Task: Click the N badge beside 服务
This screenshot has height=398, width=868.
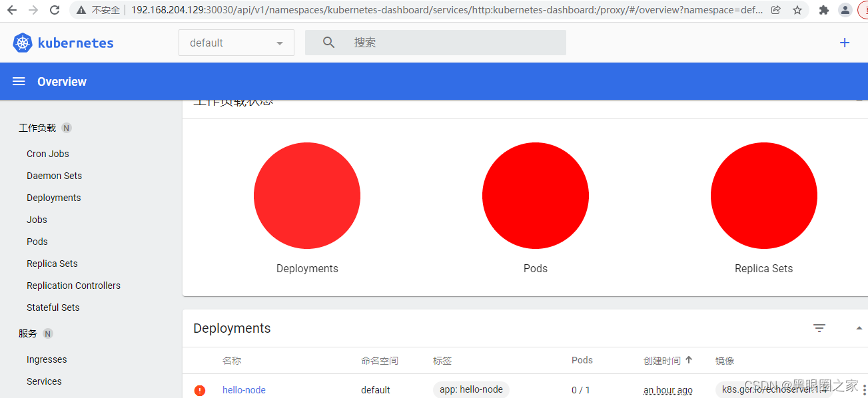Action: [x=48, y=333]
